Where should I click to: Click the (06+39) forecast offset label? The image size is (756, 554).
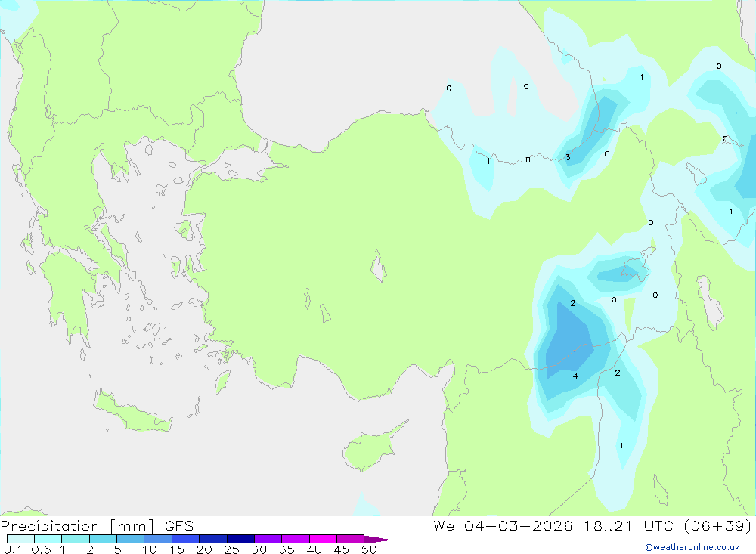coord(718,525)
